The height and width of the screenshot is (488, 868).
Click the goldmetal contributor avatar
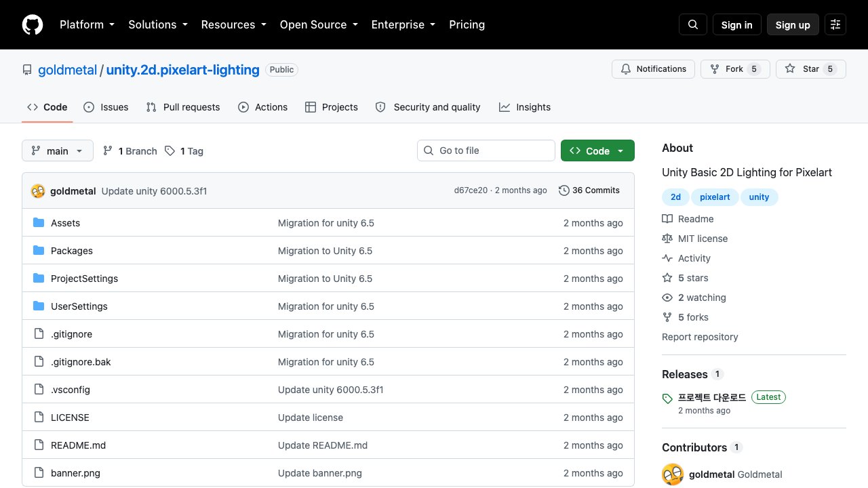coord(673,474)
